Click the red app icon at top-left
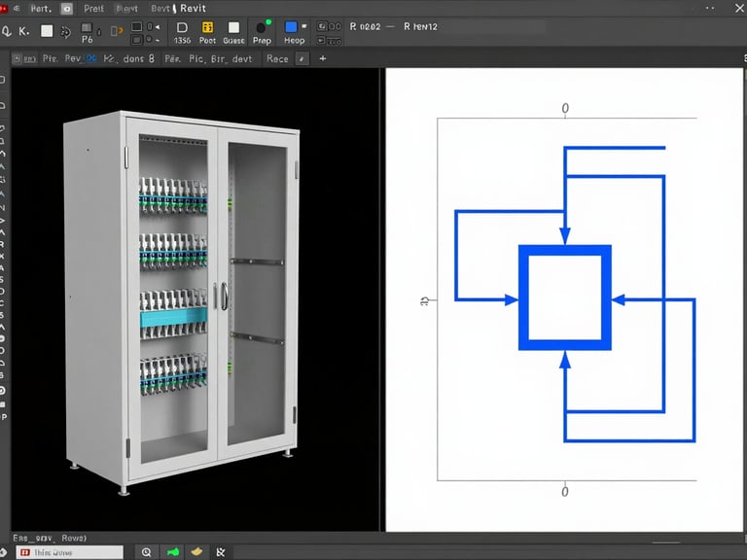Image resolution: width=747 pixels, height=560 pixels. pos(4,9)
